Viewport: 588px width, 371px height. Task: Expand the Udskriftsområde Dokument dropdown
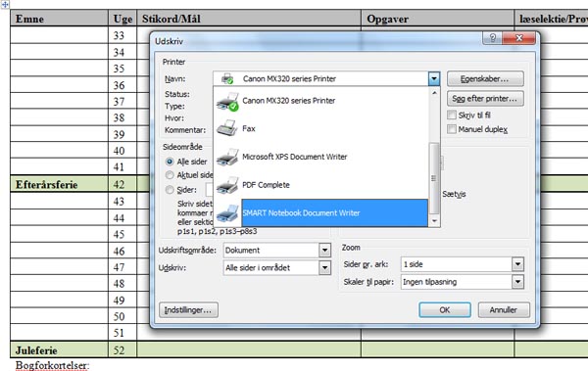(x=324, y=250)
